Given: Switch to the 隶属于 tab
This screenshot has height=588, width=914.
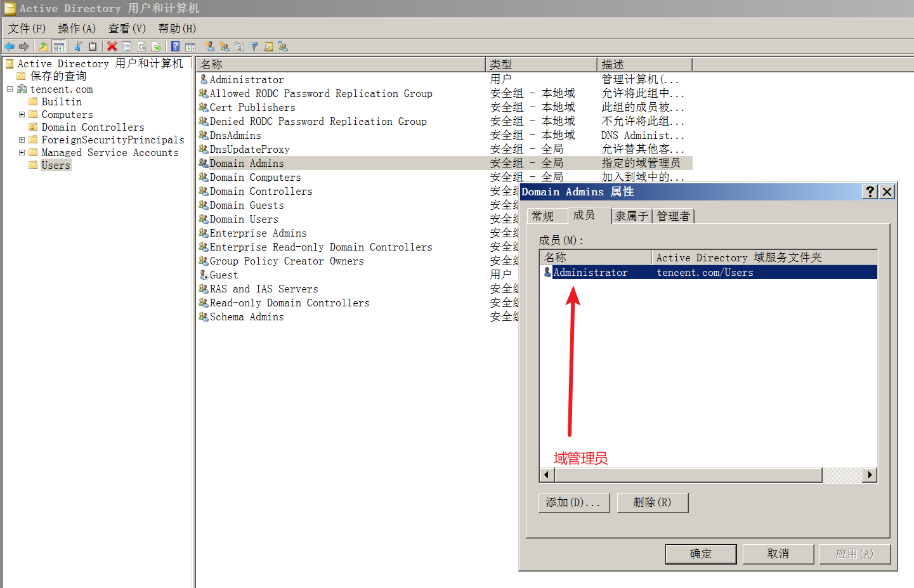Looking at the screenshot, I should tap(632, 216).
